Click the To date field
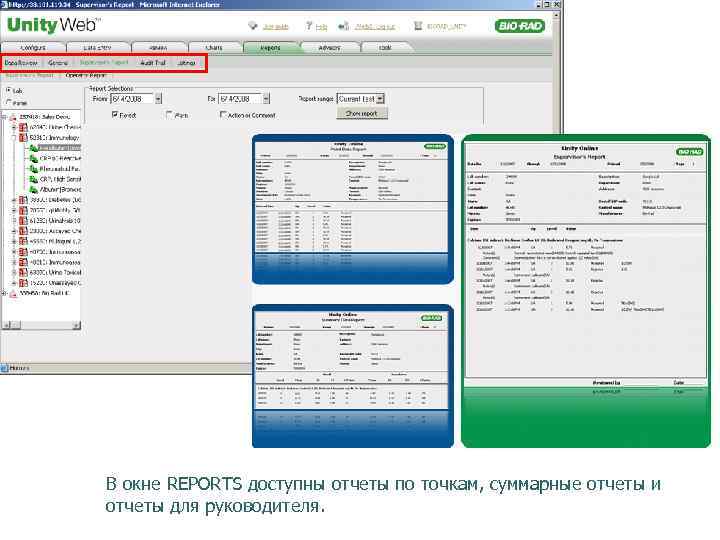This screenshot has height=540, width=720. pyautogui.click(x=241, y=99)
